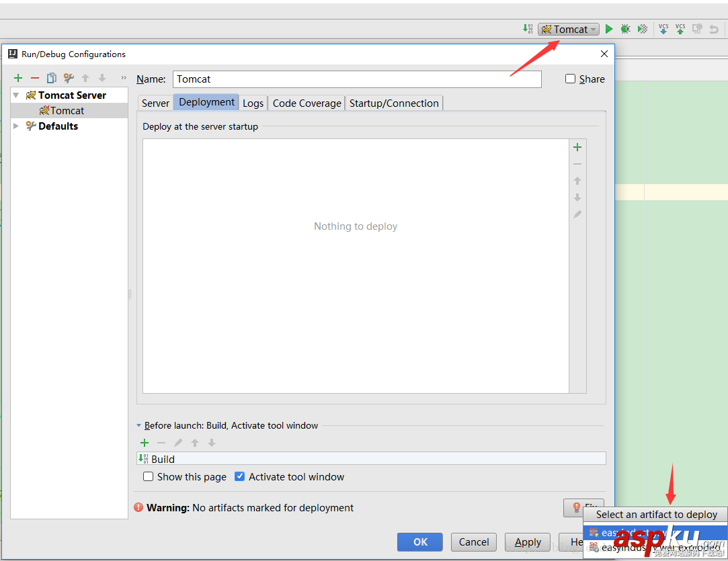The image size is (728, 561).
Task: Click the VCS commit changes icon
Action: pyautogui.click(x=680, y=30)
